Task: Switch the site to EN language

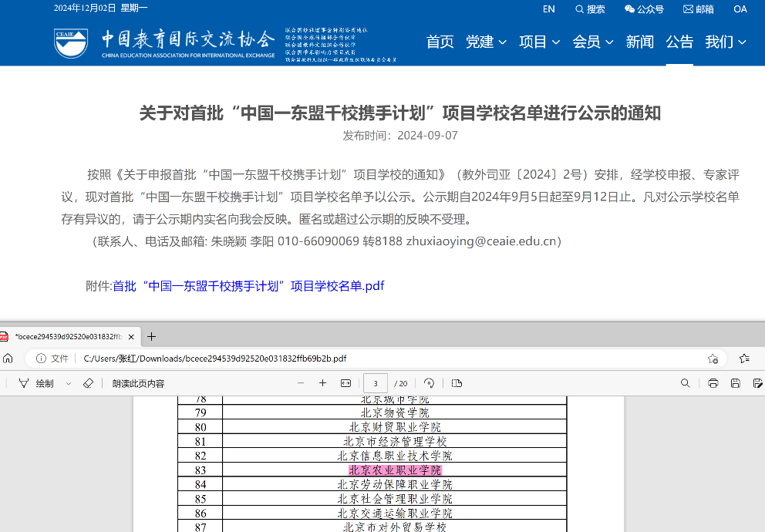Action: pyautogui.click(x=548, y=9)
